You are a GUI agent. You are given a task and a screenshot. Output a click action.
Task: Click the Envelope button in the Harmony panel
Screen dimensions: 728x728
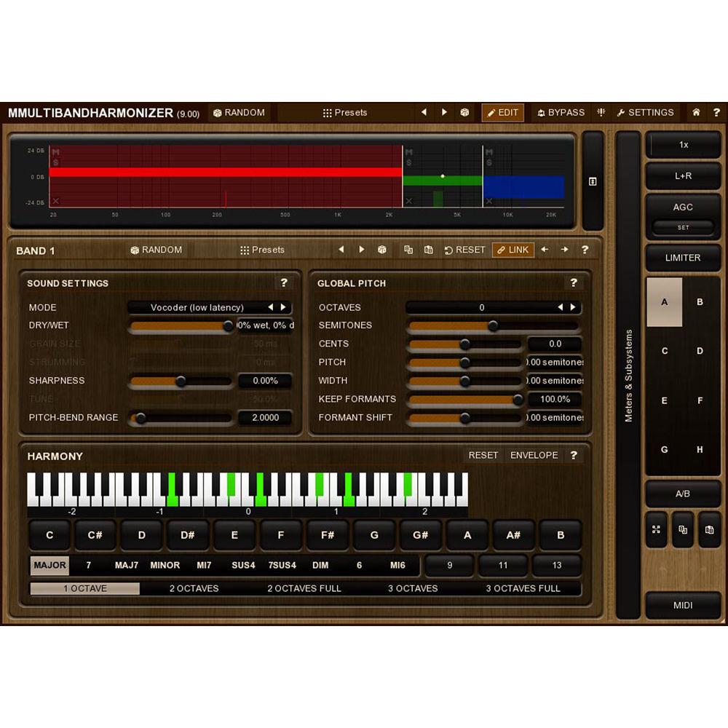(534, 455)
